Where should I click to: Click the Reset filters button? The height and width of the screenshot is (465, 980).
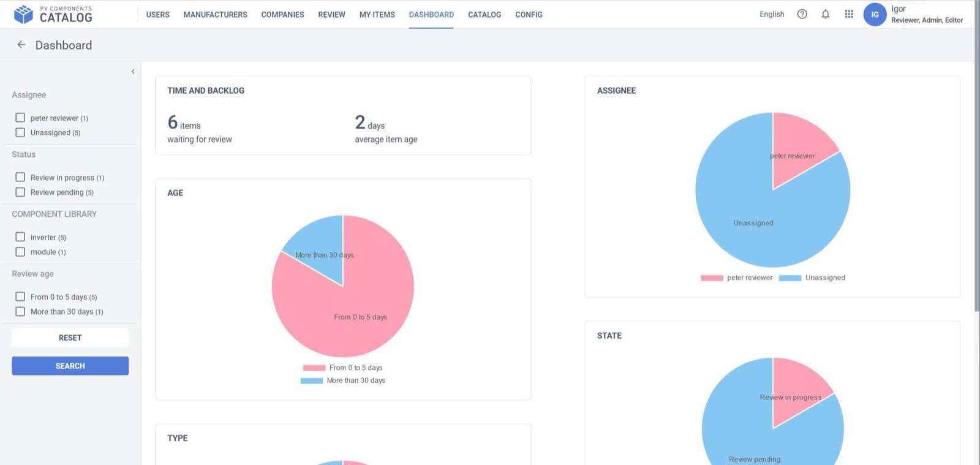pos(70,338)
